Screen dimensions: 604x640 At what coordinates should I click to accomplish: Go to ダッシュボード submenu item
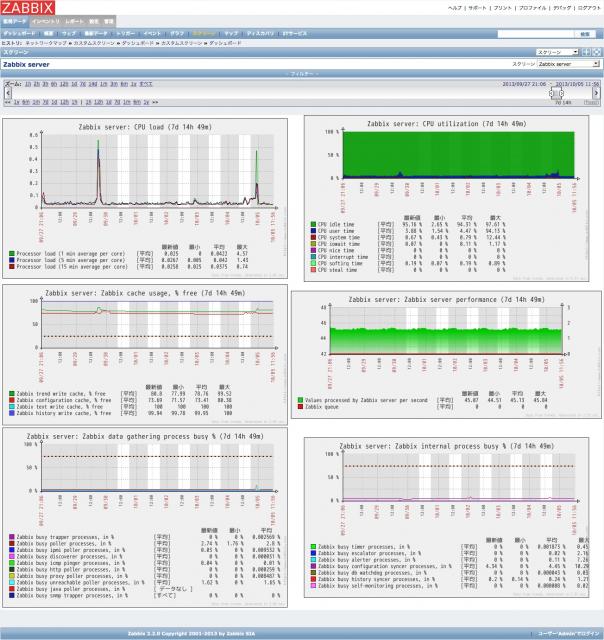tap(19, 33)
